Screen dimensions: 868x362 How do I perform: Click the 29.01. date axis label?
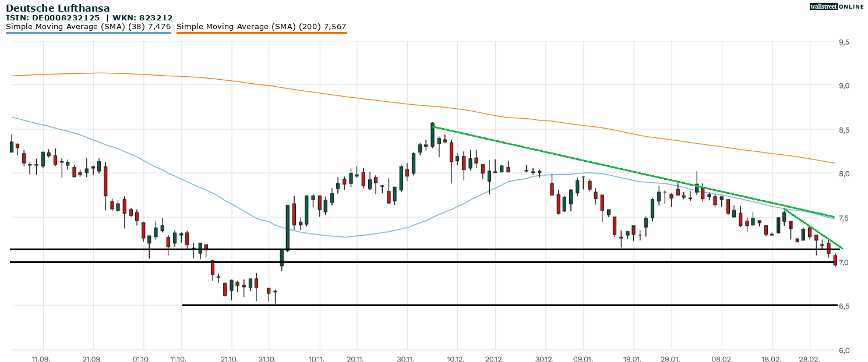coord(671,359)
